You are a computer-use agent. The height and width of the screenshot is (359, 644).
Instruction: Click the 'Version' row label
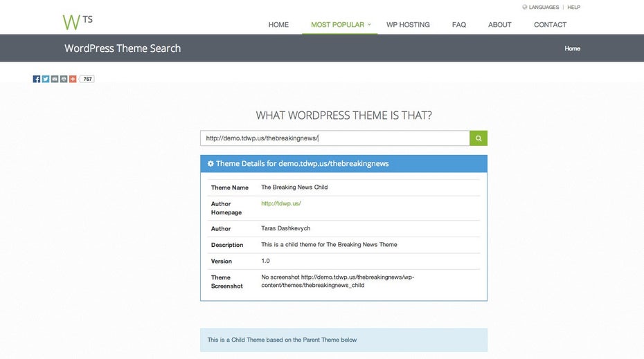pos(222,261)
